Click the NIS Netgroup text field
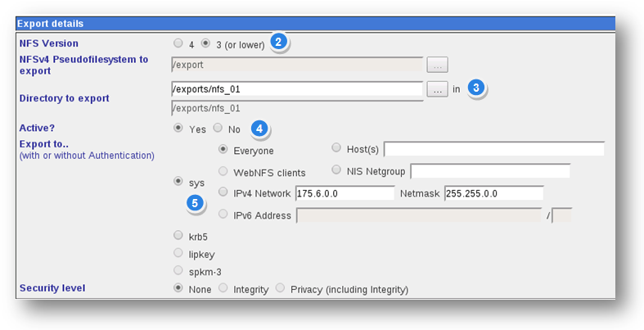644x330 pixels. pyautogui.click(x=489, y=171)
